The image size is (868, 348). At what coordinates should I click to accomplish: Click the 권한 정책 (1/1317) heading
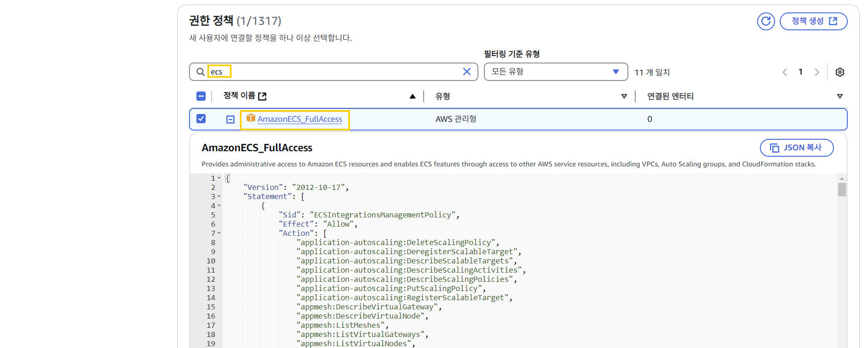coord(235,21)
